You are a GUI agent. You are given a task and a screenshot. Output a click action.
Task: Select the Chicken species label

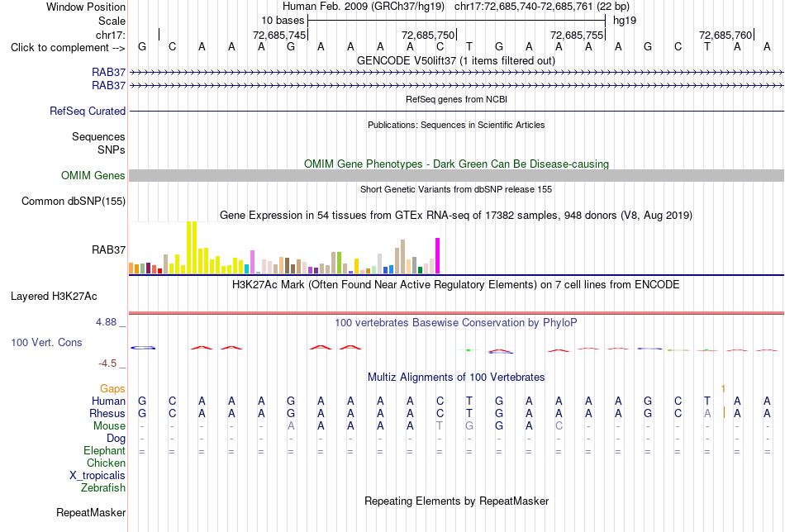106,463
